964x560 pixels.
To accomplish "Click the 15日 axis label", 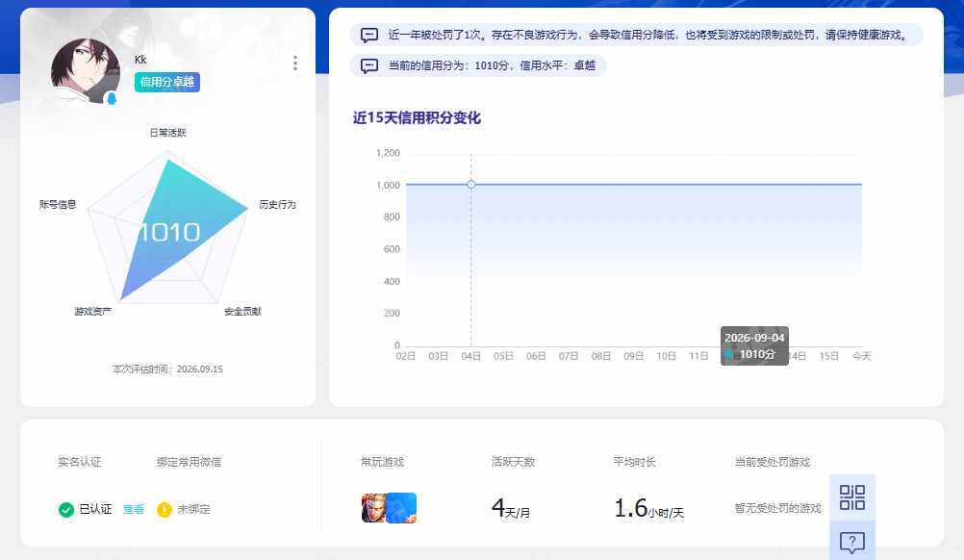I will (x=829, y=356).
